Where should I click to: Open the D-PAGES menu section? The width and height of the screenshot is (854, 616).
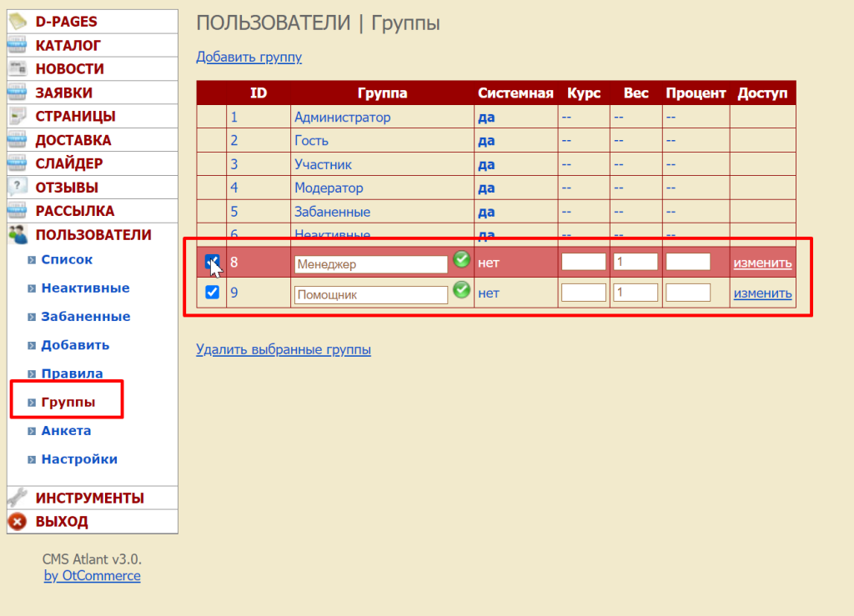point(66,21)
